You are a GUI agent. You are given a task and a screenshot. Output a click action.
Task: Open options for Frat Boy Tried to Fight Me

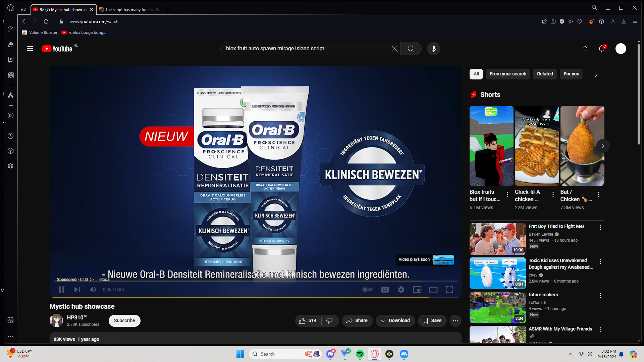[600, 227]
